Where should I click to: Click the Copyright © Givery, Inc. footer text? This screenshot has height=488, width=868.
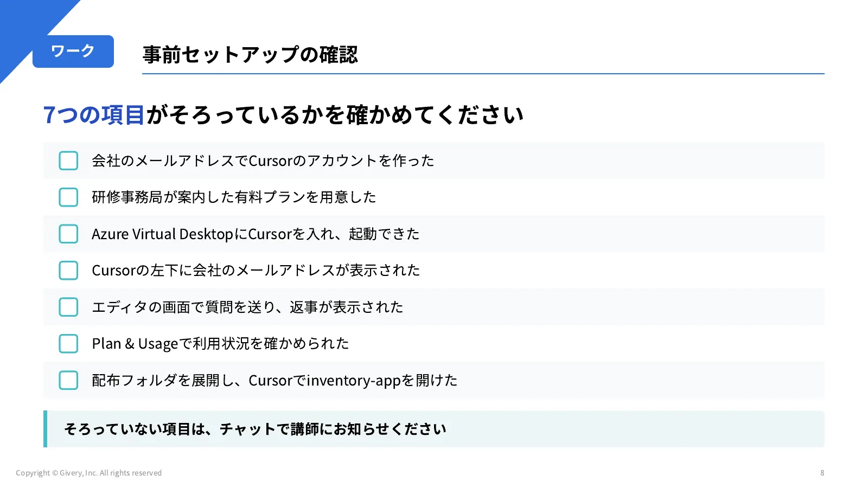click(x=89, y=473)
